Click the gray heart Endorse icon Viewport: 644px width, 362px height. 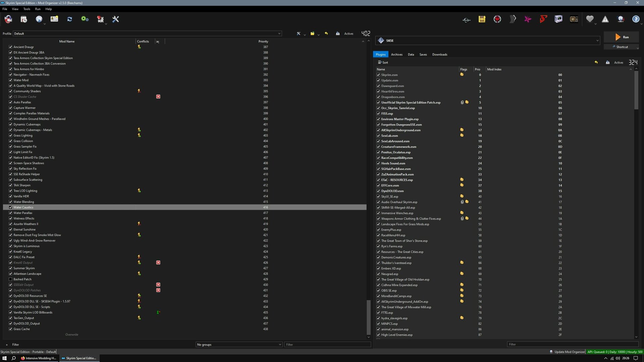(590, 19)
